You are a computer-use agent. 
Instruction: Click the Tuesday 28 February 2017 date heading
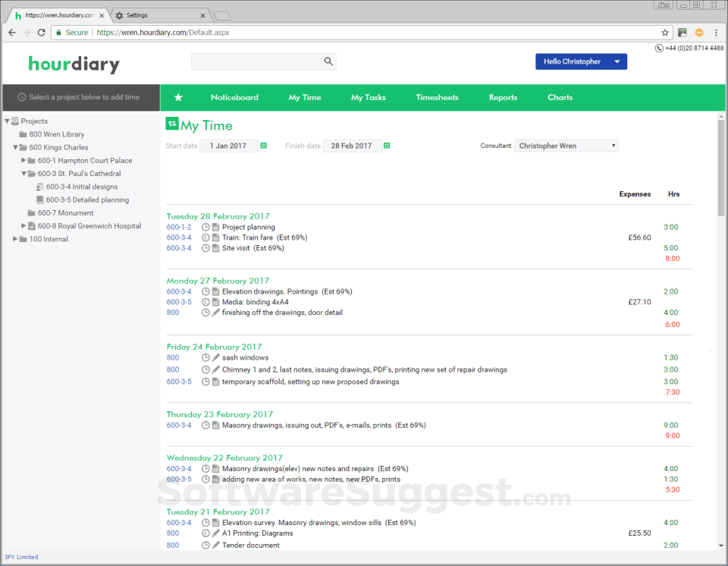coord(218,216)
